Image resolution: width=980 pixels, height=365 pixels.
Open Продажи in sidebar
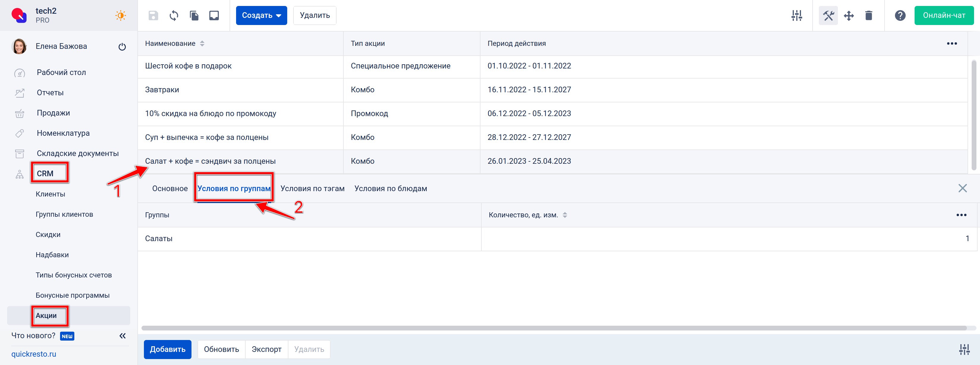(53, 113)
